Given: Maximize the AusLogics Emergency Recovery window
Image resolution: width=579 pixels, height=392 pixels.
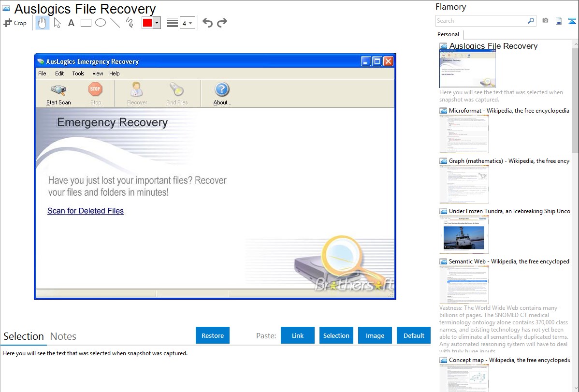Looking at the screenshot, I should 377,61.
